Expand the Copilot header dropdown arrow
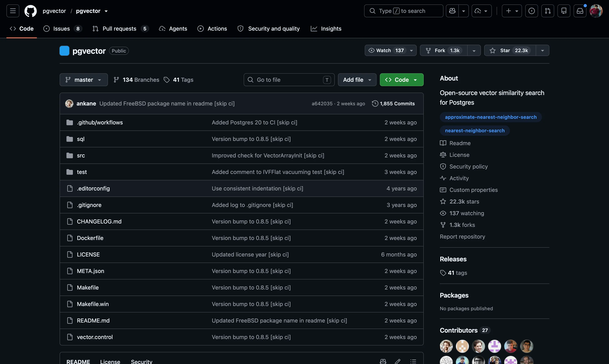 464,11
